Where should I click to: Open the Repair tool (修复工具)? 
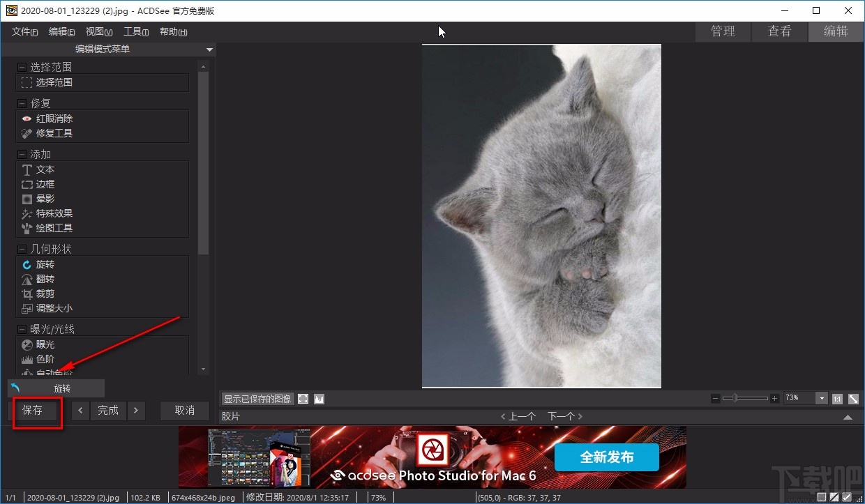(x=54, y=133)
